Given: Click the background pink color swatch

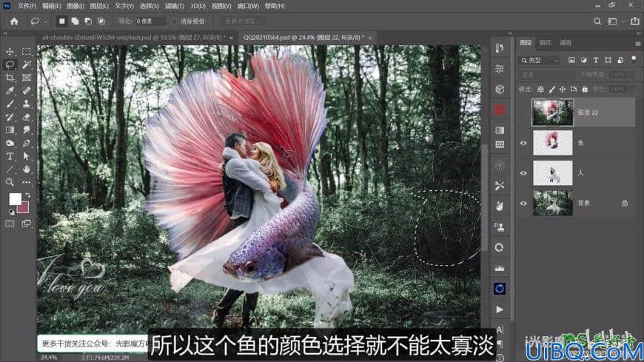Looking at the screenshot, I should (24, 208).
